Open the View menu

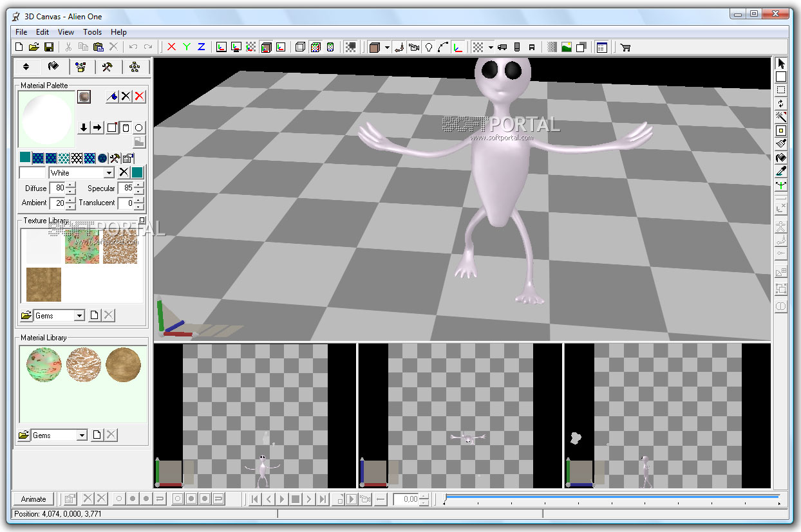(66, 32)
